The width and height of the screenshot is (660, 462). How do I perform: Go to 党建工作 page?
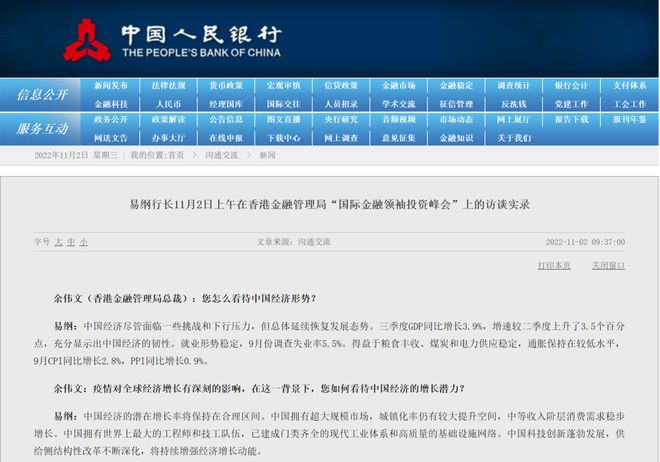[571, 104]
